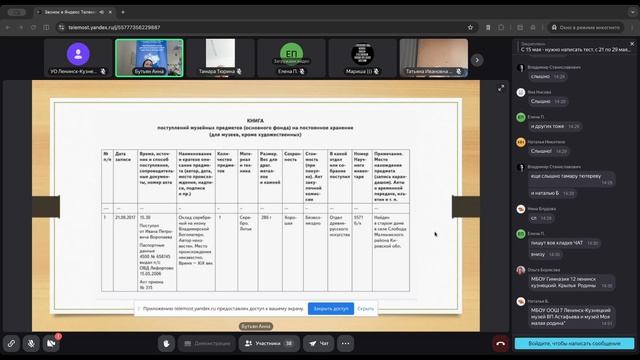The height and width of the screenshot is (360, 640).
Task: Click the 'Войдите, чтобы написать сообщение' login button
Action: click(574, 344)
